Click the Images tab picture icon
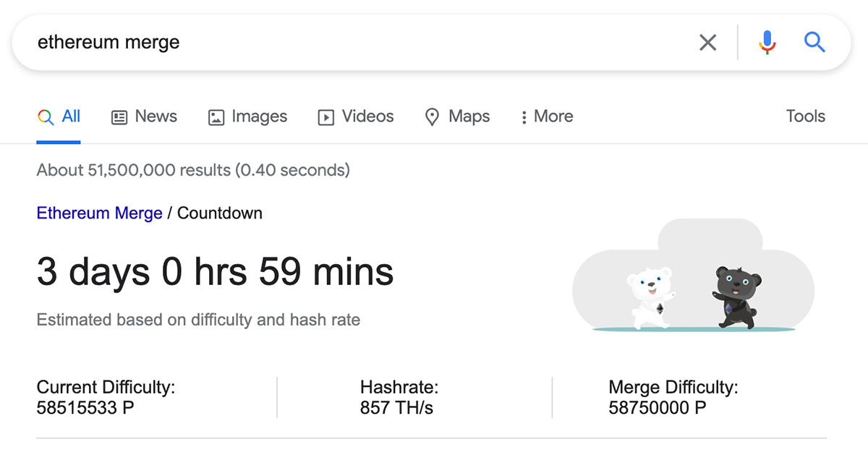This screenshot has height=463, width=868. [216, 117]
